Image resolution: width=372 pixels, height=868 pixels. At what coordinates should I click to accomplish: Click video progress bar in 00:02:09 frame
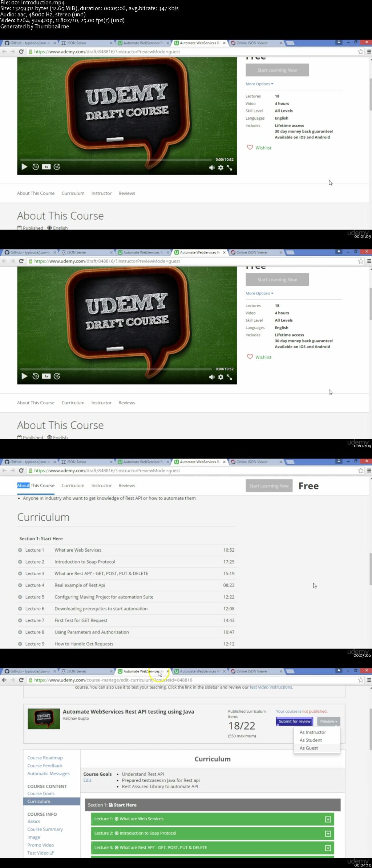[116, 369]
